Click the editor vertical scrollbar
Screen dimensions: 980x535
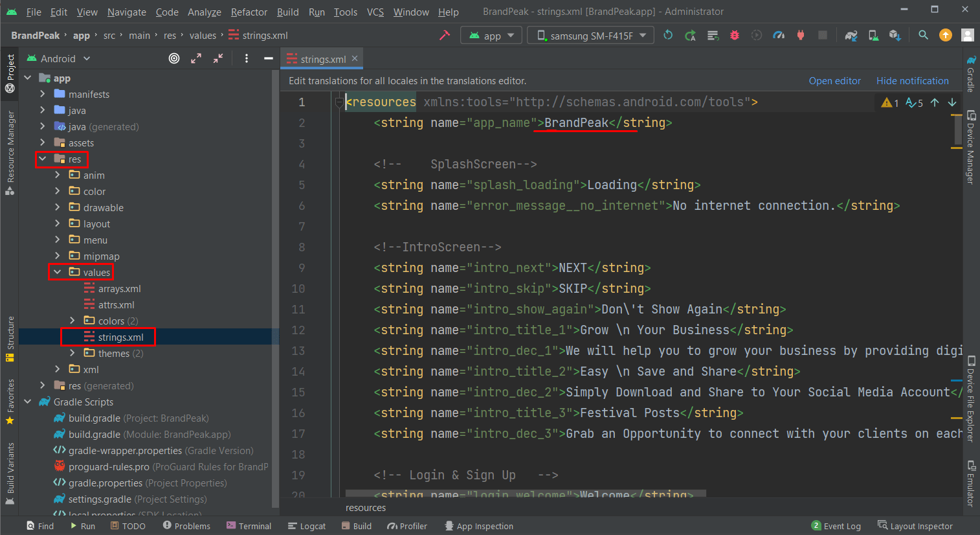957,130
